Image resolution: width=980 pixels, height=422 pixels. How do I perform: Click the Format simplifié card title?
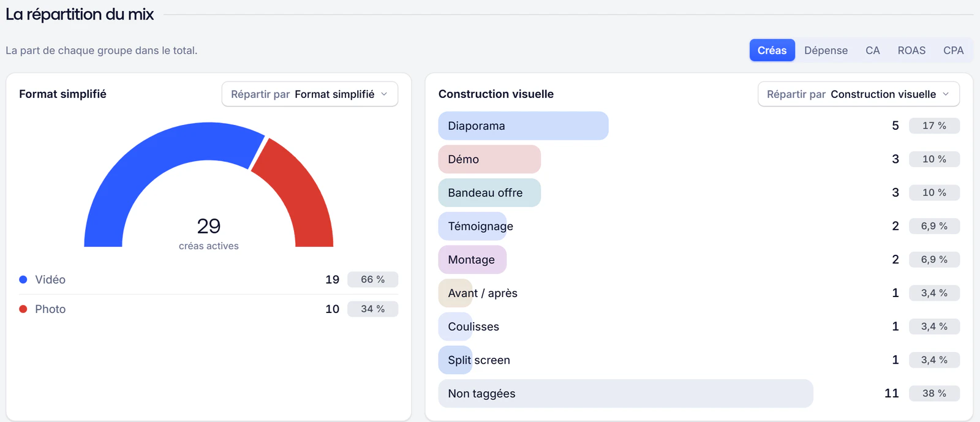point(62,94)
